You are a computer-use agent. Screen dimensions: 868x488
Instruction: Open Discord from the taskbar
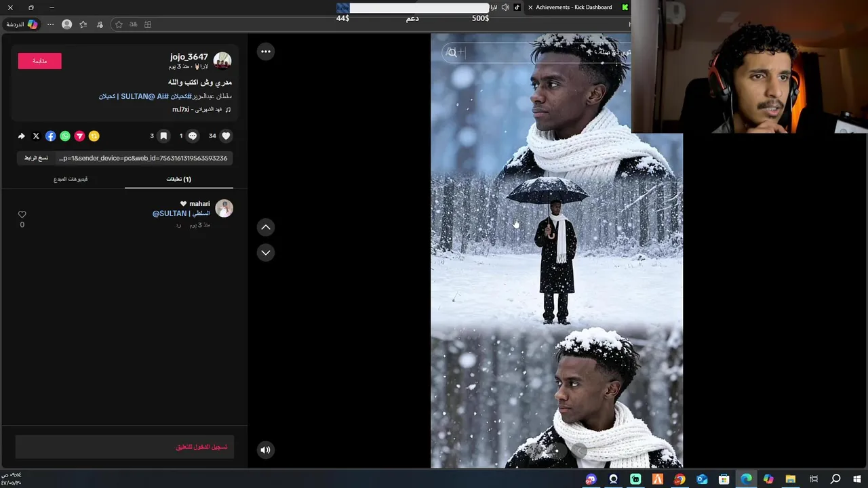(591, 479)
